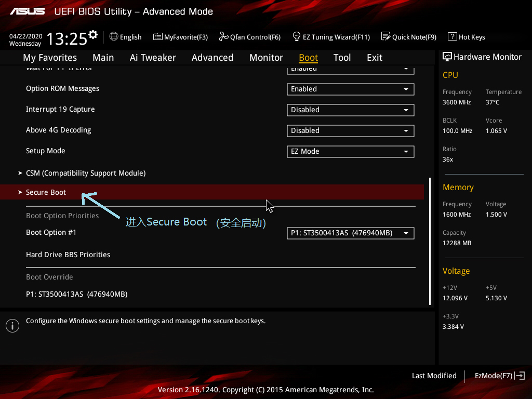
Task: Click the +12V reading 12.096 V
Action: 455,298
